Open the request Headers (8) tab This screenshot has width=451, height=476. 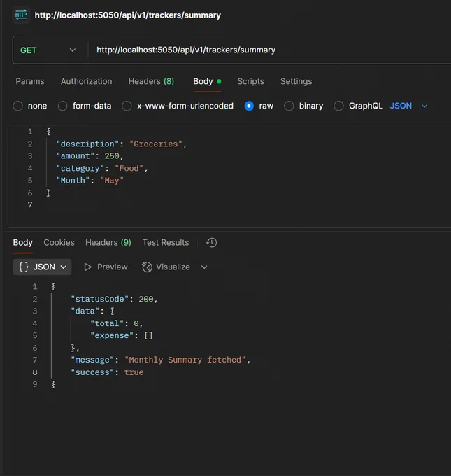pyautogui.click(x=151, y=81)
